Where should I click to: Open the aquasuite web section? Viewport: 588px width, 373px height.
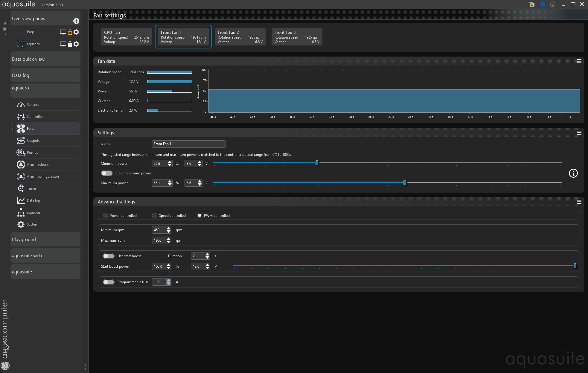(45, 255)
